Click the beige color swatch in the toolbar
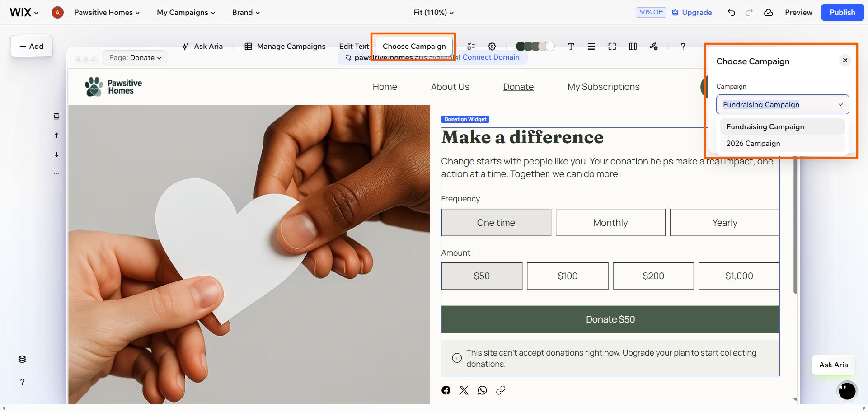 coord(543,46)
